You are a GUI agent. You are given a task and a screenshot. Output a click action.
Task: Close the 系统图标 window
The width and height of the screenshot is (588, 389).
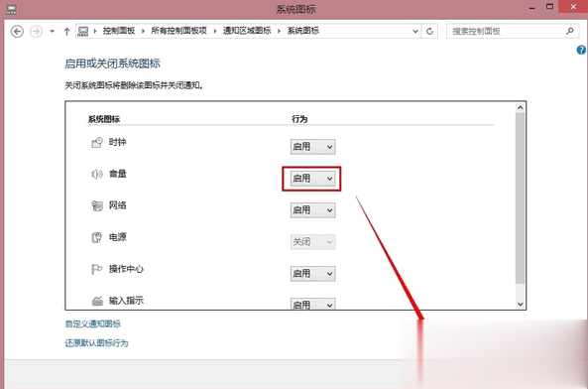pyautogui.click(x=573, y=6)
